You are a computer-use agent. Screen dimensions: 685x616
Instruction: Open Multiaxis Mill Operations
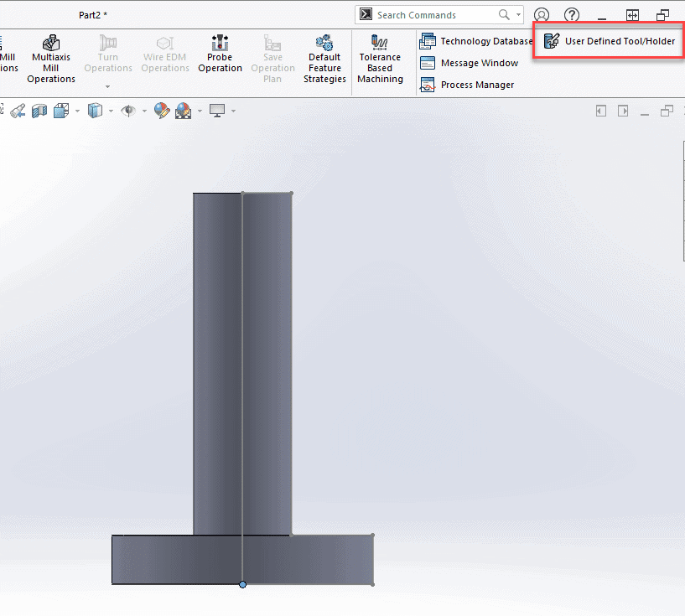pos(51,58)
